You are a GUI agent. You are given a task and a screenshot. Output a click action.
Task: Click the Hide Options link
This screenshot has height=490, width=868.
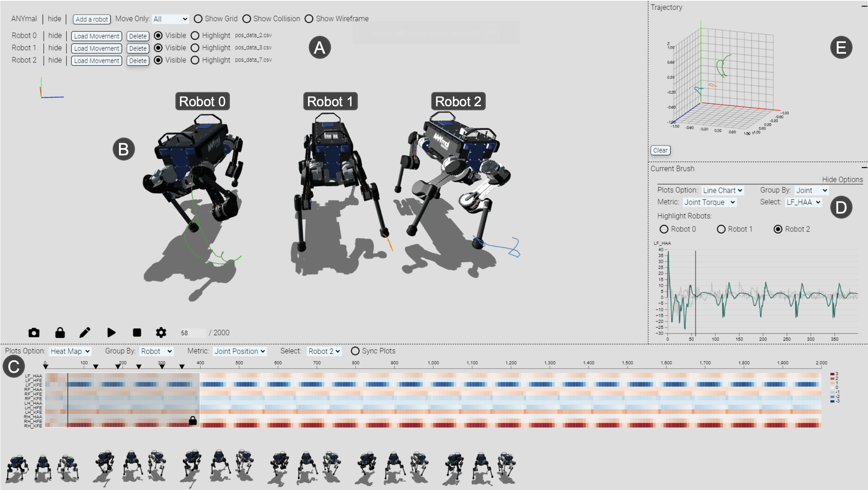coord(842,180)
